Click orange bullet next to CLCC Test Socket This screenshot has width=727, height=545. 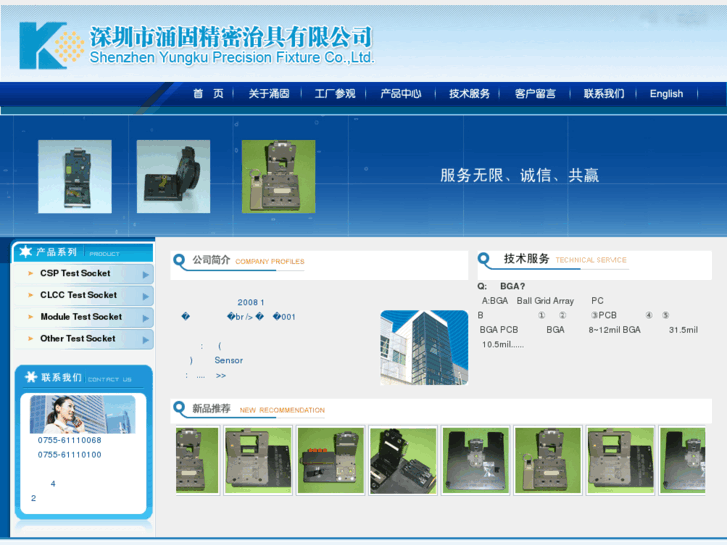[x=31, y=295]
